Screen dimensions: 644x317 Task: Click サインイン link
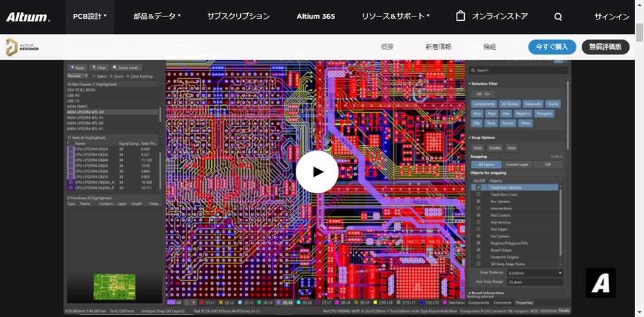(611, 17)
